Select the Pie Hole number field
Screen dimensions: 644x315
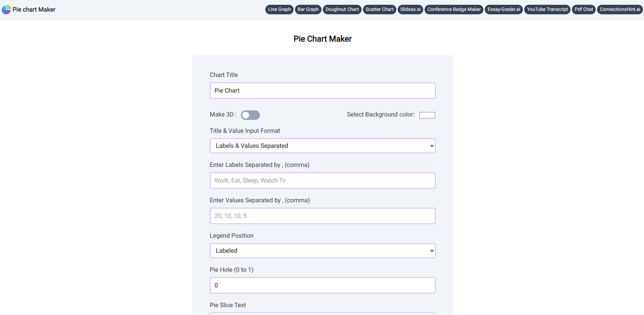[x=323, y=285]
